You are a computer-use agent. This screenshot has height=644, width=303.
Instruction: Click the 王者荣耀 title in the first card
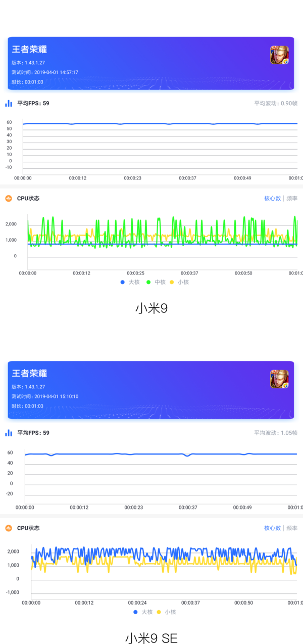[29, 50]
